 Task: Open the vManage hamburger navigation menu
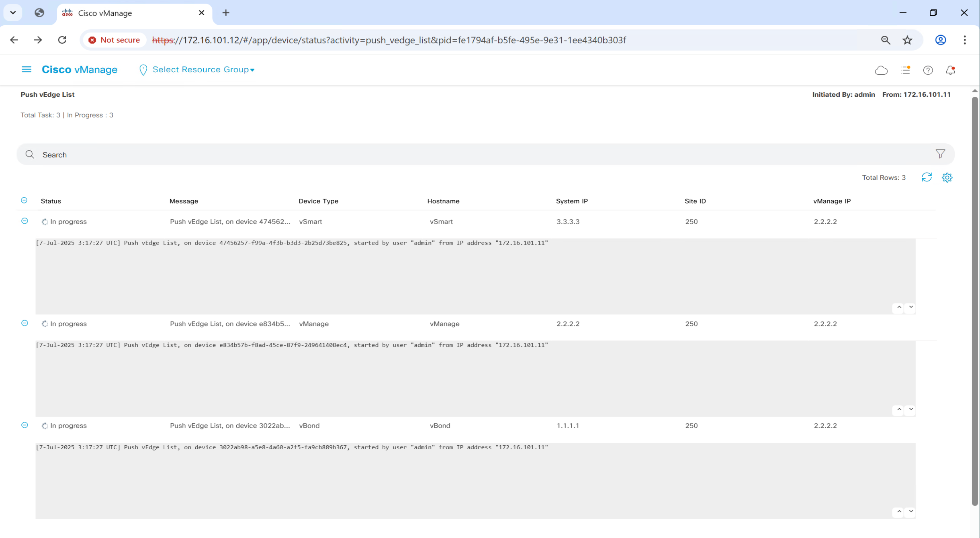click(27, 69)
